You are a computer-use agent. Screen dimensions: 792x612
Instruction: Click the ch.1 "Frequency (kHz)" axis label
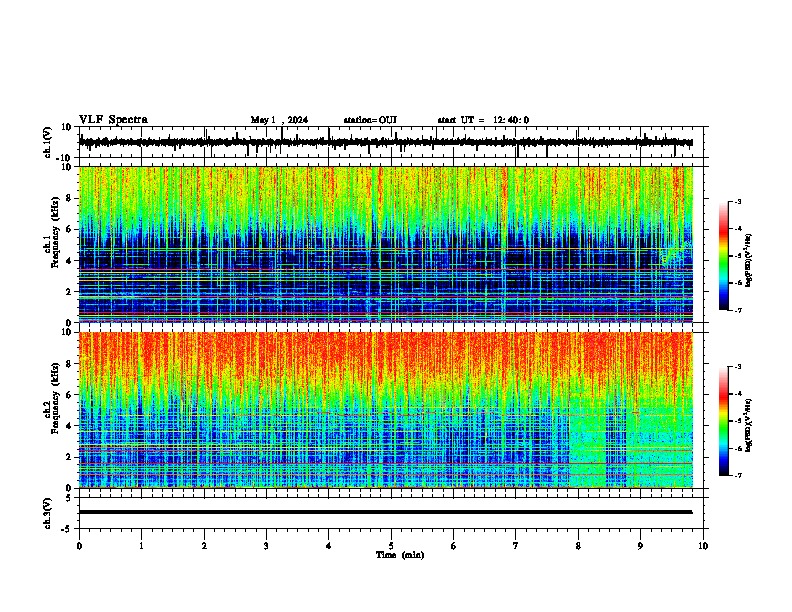coord(55,232)
